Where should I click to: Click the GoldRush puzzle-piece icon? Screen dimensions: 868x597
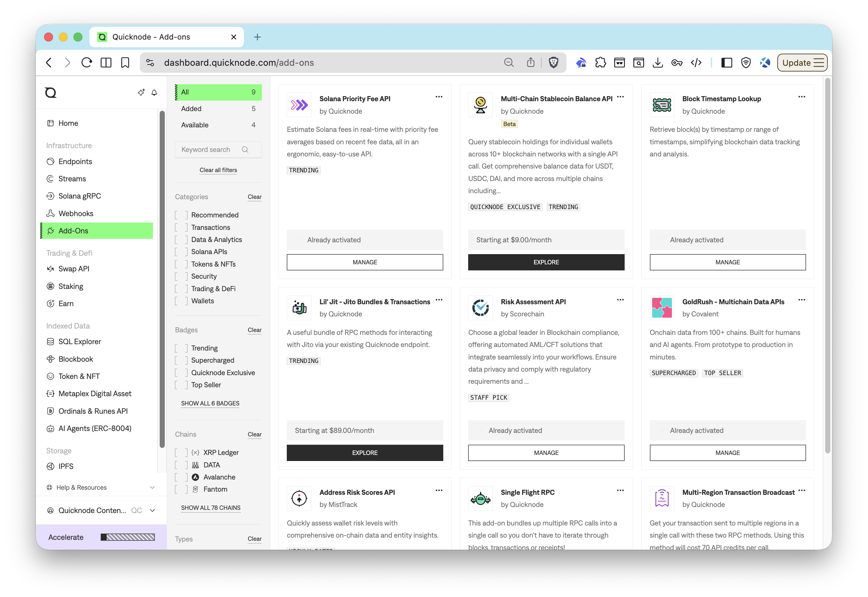(662, 308)
